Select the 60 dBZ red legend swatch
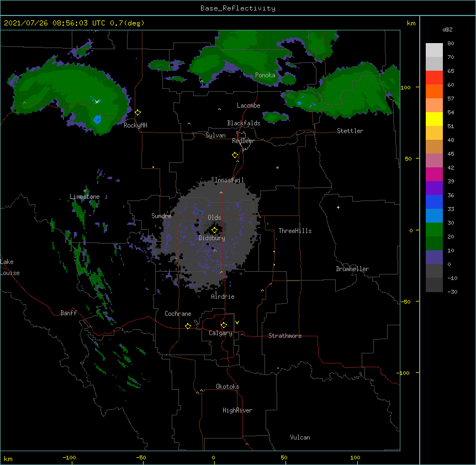Screen dimensions: 476x465 point(434,77)
